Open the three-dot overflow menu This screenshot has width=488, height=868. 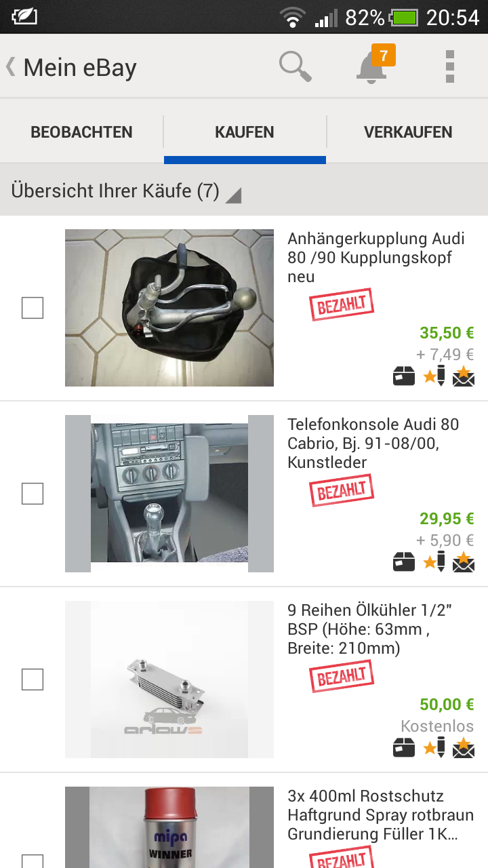pos(449,66)
